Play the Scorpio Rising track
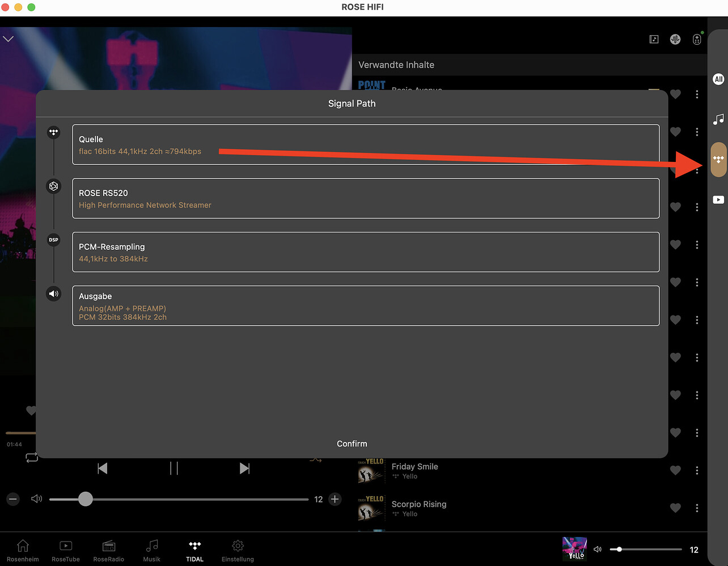This screenshot has width=728, height=566. pyautogui.click(x=419, y=504)
